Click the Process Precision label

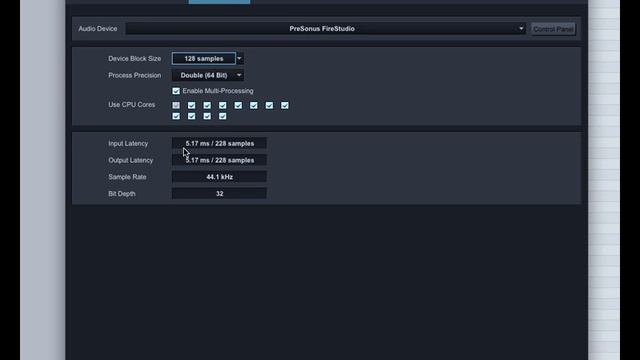tap(135, 75)
